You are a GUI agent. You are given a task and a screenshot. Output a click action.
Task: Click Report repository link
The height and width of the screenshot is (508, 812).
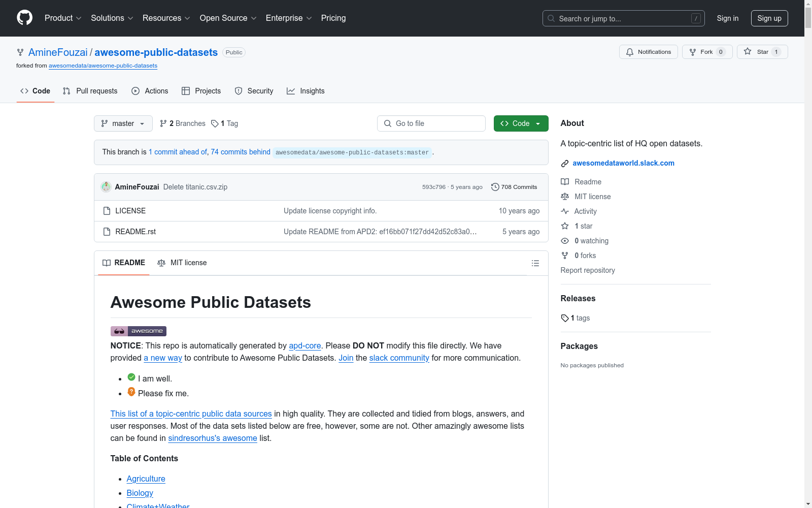point(588,270)
